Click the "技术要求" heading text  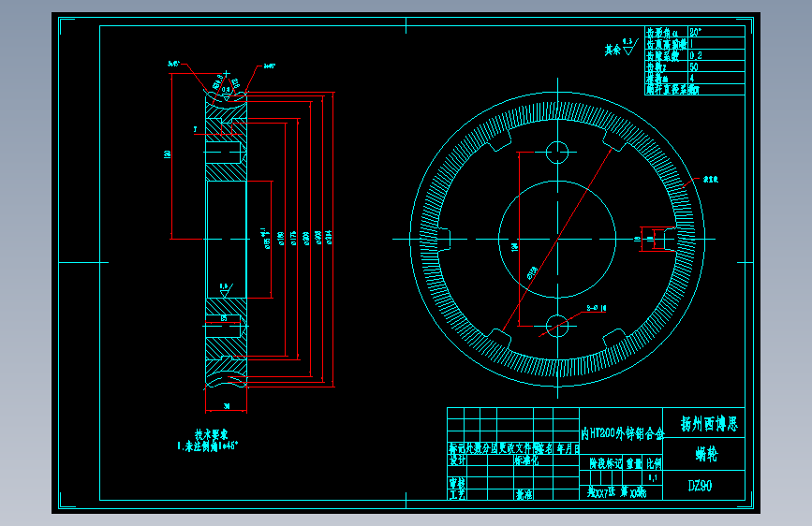pos(212,434)
